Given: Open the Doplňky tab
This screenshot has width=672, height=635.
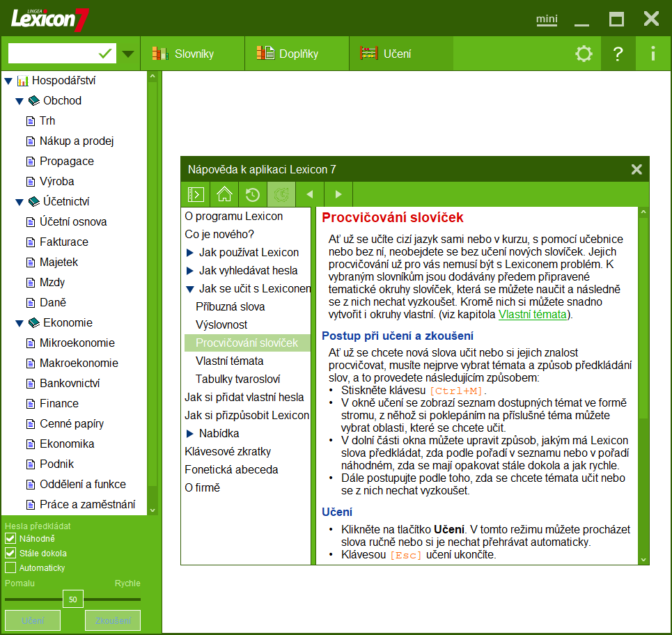Looking at the screenshot, I should pos(297,54).
